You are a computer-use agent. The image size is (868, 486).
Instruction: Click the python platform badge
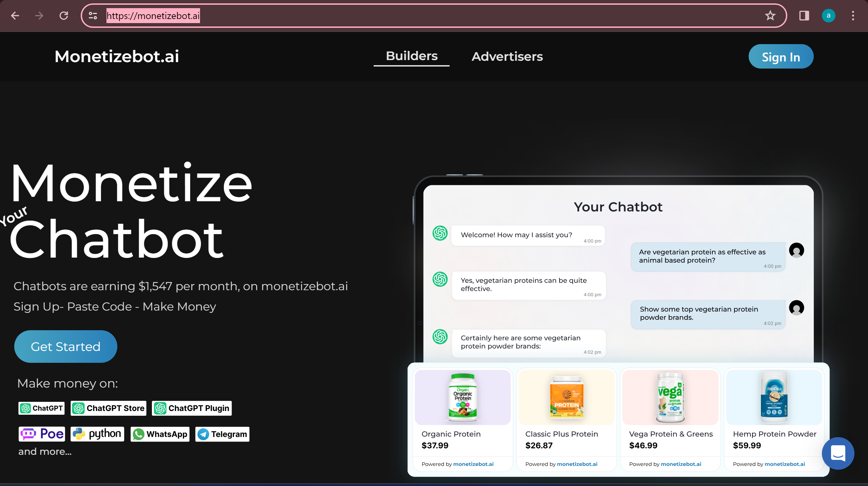point(97,434)
